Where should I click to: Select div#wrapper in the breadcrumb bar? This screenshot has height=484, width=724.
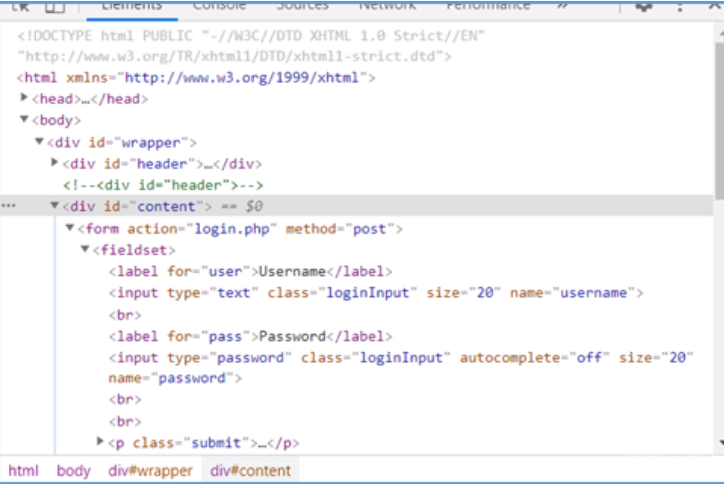(x=150, y=470)
